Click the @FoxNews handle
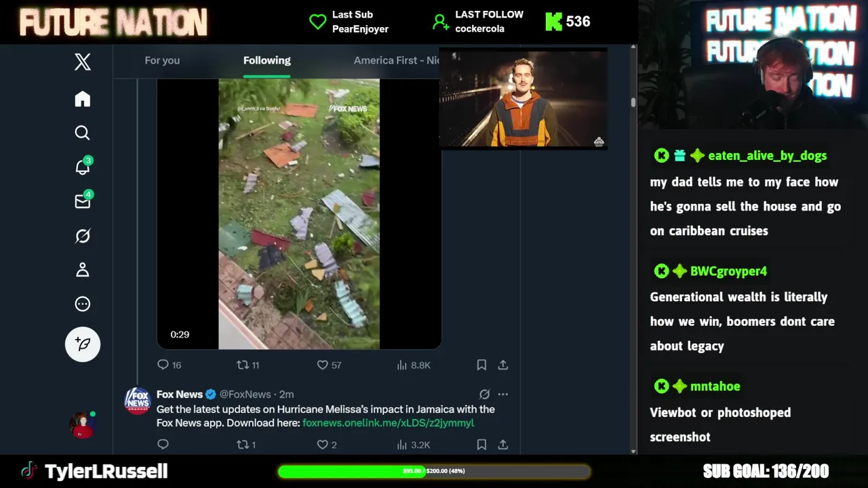 click(245, 394)
